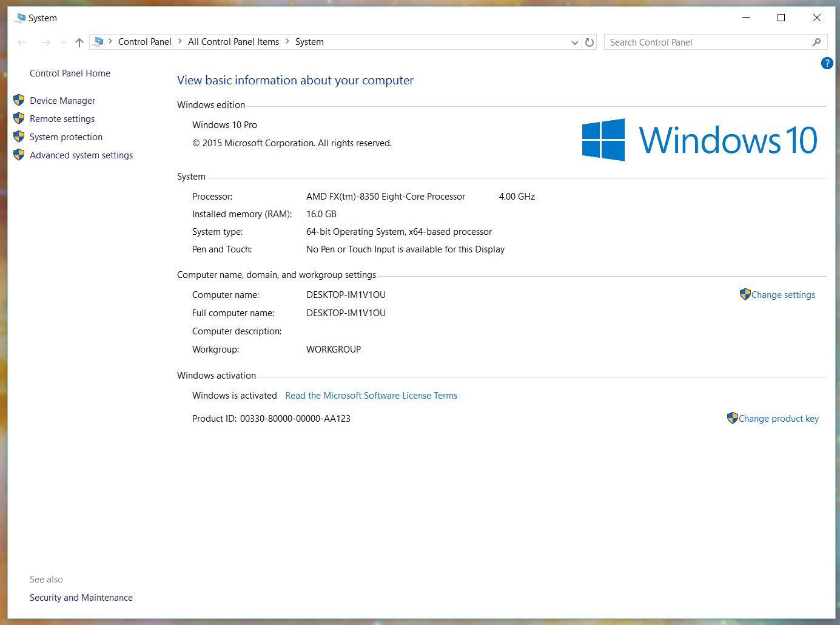The width and height of the screenshot is (840, 625).
Task: Expand the chevron after All Control Panel Items
Action: click(287, 41)
